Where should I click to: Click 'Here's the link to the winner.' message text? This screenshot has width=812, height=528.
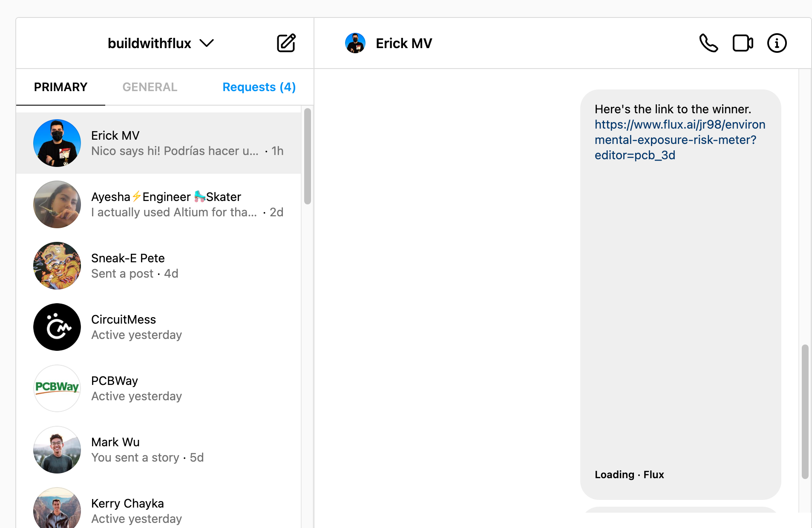tap(673, 109)
